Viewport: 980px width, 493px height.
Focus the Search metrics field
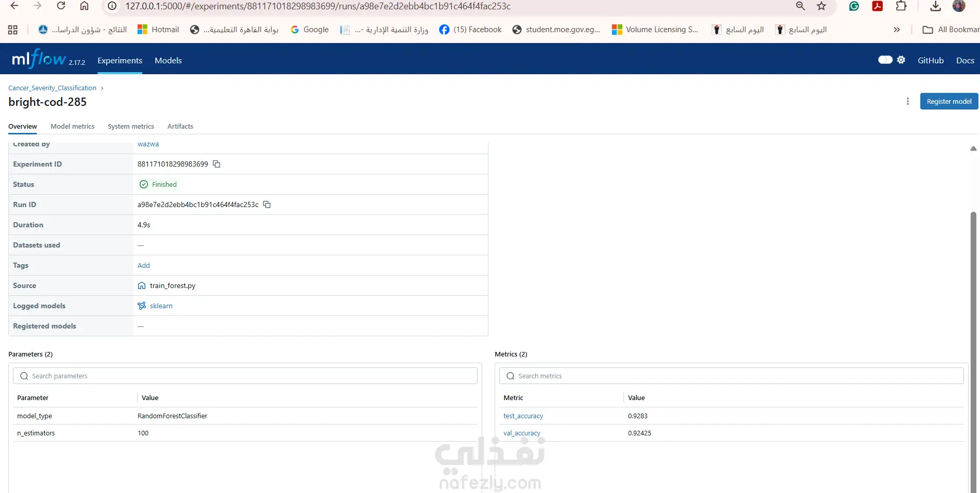pyautogui.click(x=731, y=376)
